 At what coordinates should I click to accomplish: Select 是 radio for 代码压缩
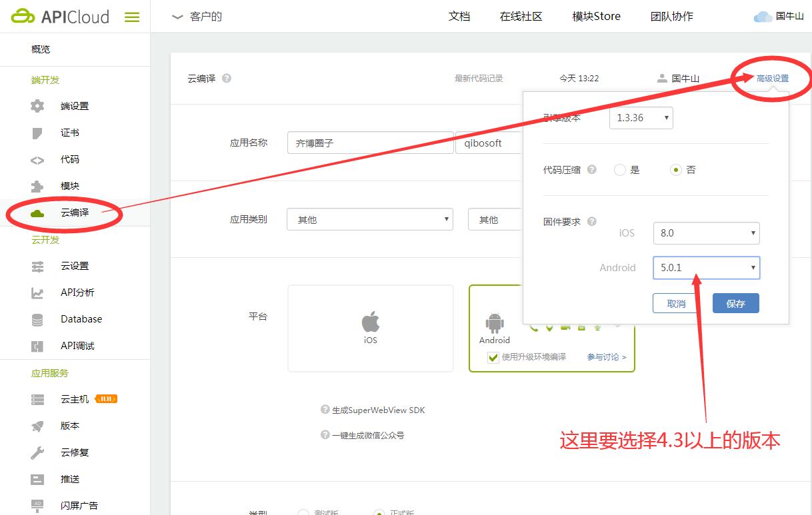coord(620,170)
